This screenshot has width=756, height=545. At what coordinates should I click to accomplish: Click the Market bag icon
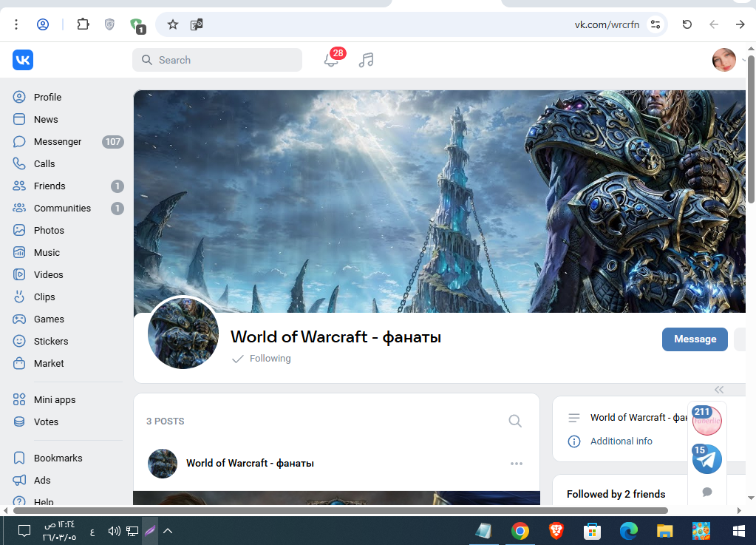click(x=18, y=363)
